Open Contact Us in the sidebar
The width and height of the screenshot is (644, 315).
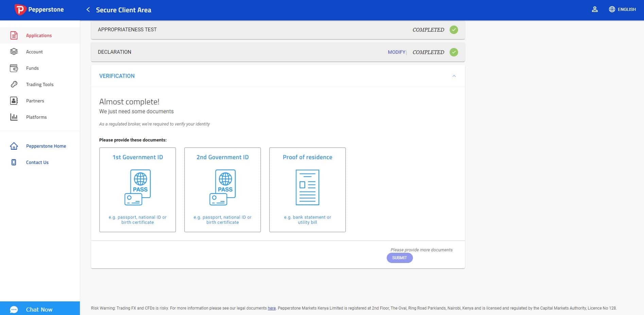(37, 162)
